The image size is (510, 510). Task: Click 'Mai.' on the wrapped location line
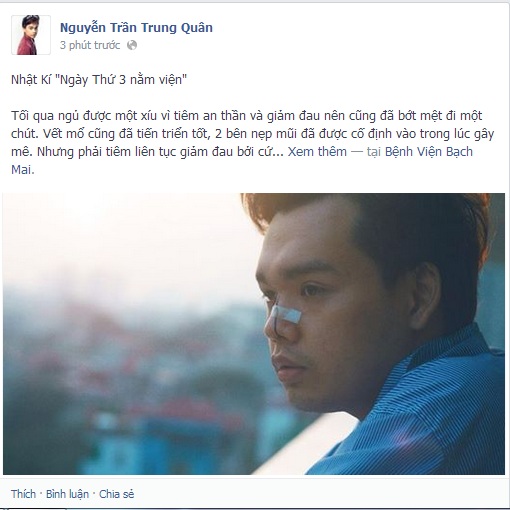23,170
